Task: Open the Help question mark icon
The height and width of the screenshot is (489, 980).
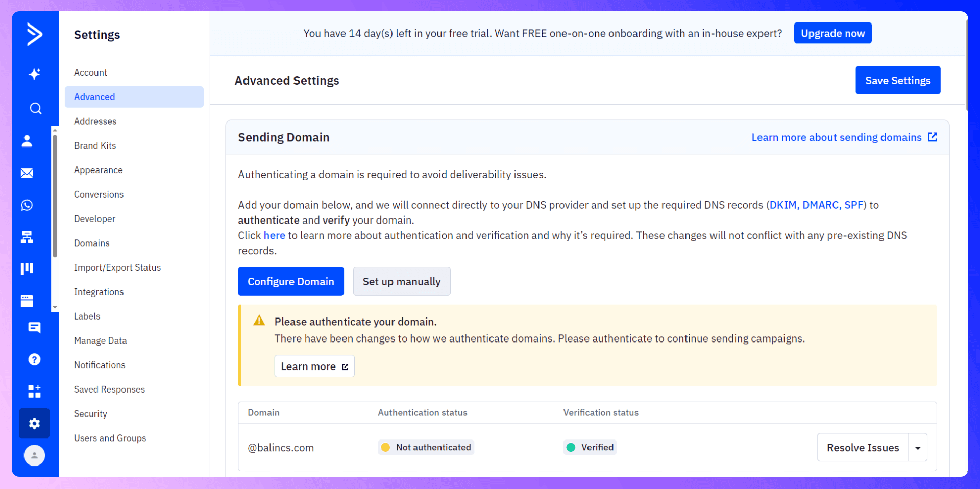Action: coord(34,359)
